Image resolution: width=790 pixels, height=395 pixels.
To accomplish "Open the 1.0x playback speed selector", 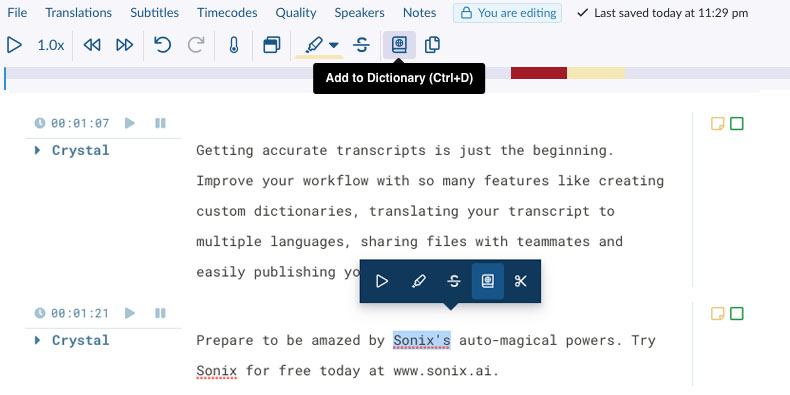I will point(50,45).
